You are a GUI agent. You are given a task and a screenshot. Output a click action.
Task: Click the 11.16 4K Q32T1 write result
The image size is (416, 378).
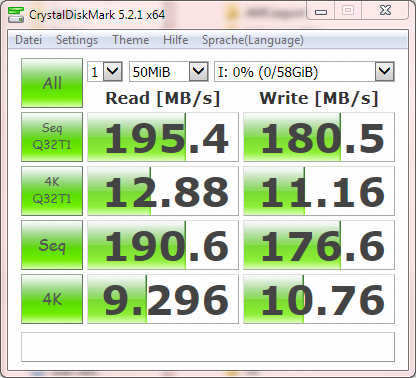point(319,191)
